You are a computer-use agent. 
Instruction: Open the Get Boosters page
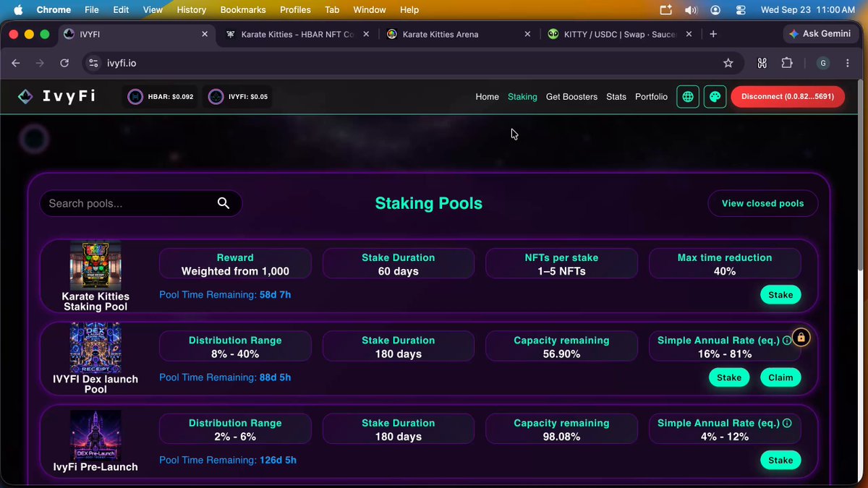click(x=571, y=97)
